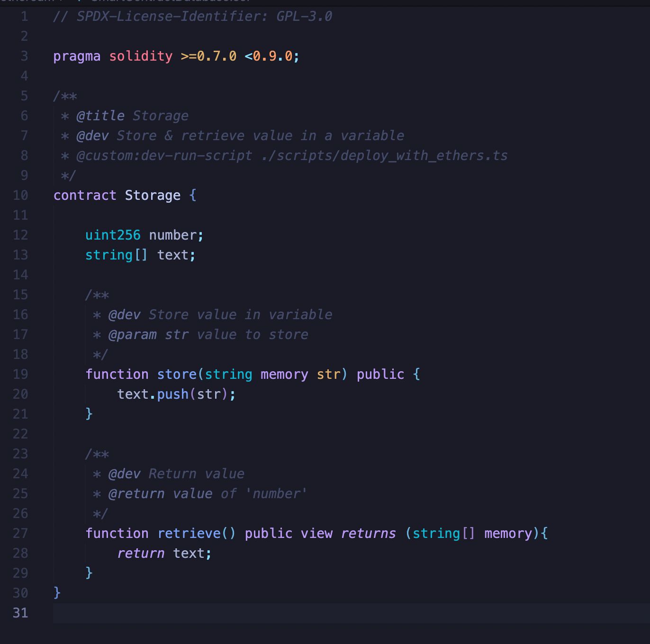Click the italic 'return' keyword on line 28

[x=141, y=554]
